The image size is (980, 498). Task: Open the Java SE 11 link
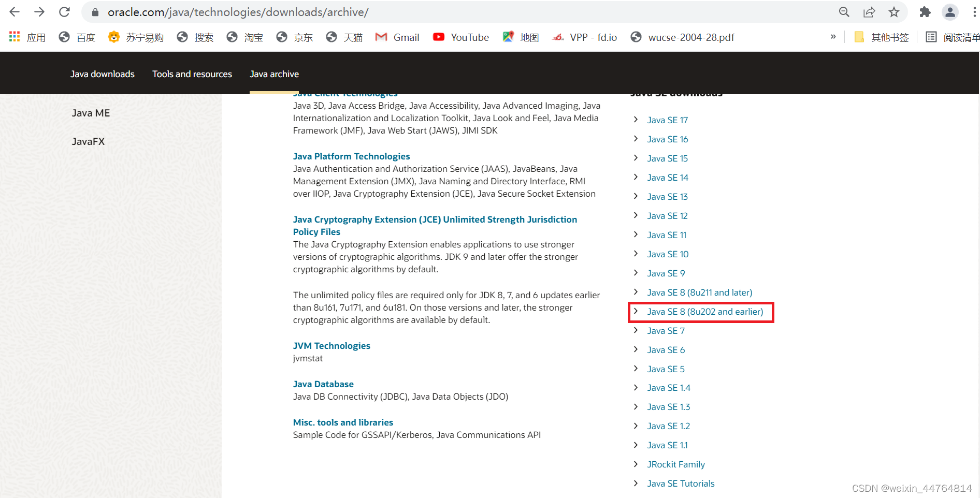(667, 235)
